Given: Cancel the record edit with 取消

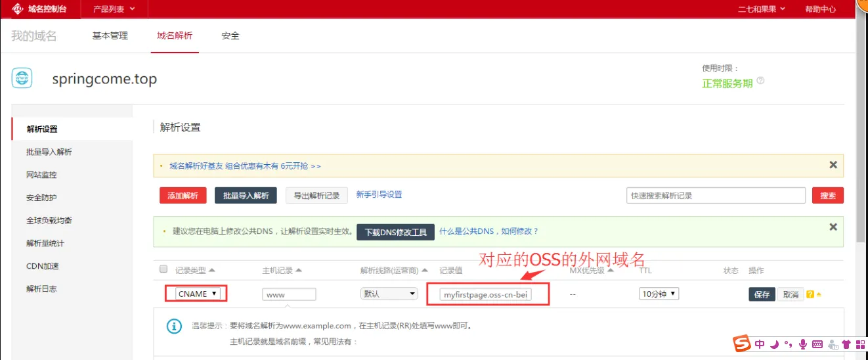Looking at the screenshot, I should tap(791, 294).
